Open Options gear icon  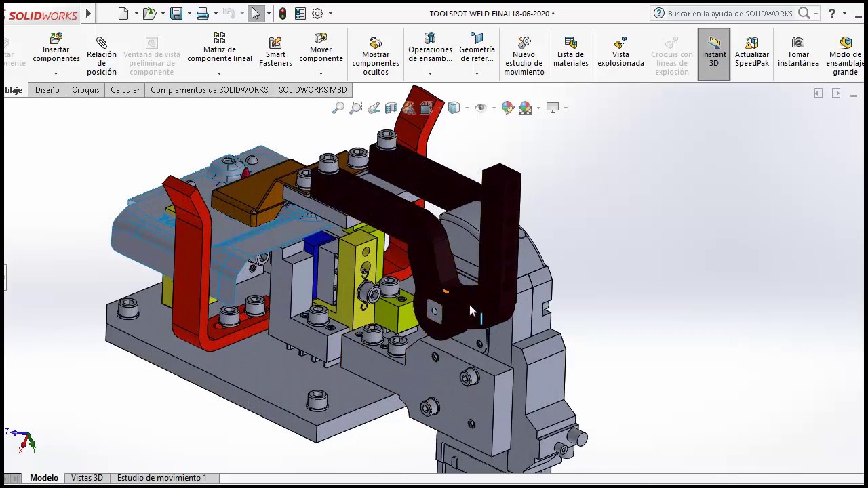point(317,14)
